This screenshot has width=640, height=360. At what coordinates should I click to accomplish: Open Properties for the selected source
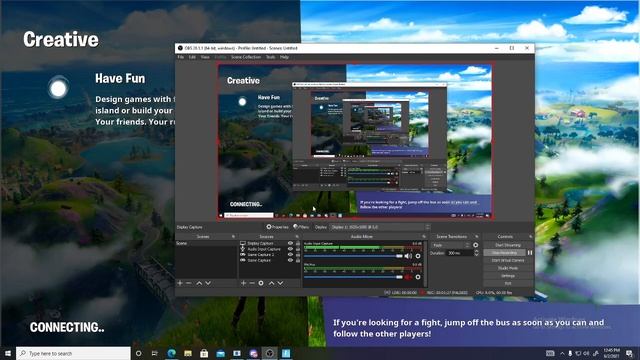(x=278, y=227)
